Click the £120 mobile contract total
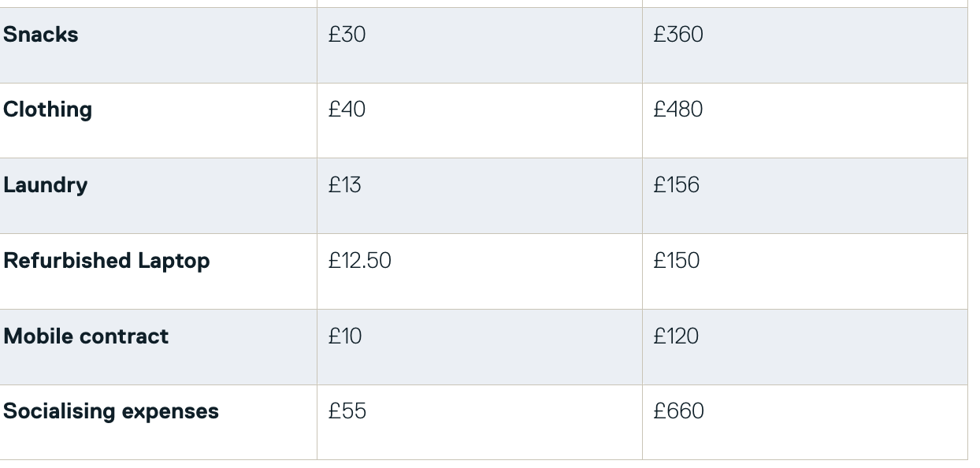Image resolution: width=980 pixels, height=468 pixels. [676, 336]
